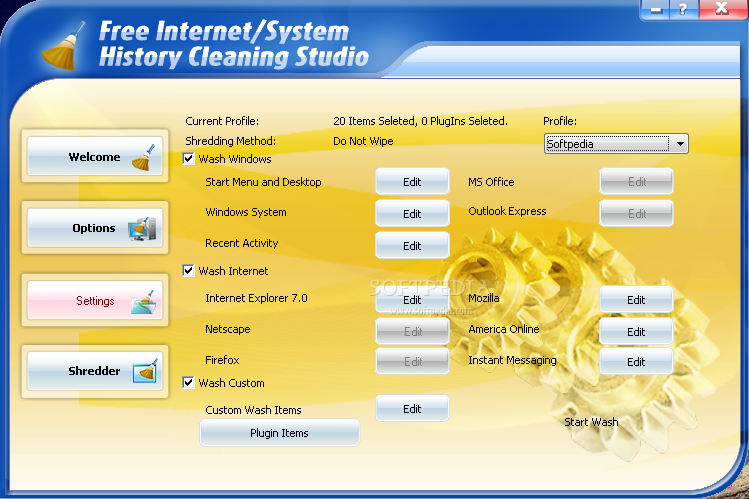The height and width of the screenshot is (499, 749).
Task: Close the History Cleaning Studio window
Action: point(722,9)
